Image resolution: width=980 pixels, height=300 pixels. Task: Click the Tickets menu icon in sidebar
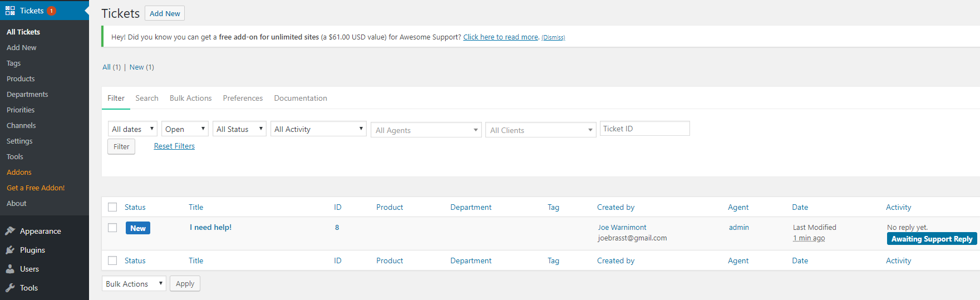(10, 11)
